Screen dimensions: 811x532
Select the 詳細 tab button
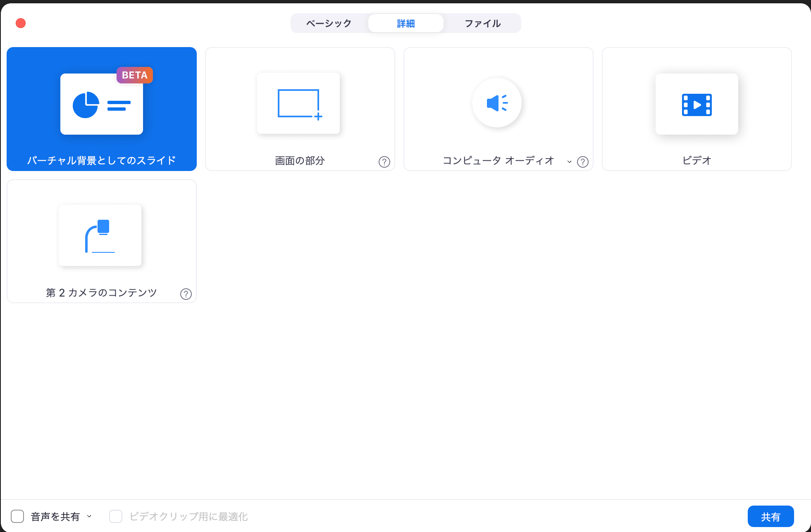[405, 23]
